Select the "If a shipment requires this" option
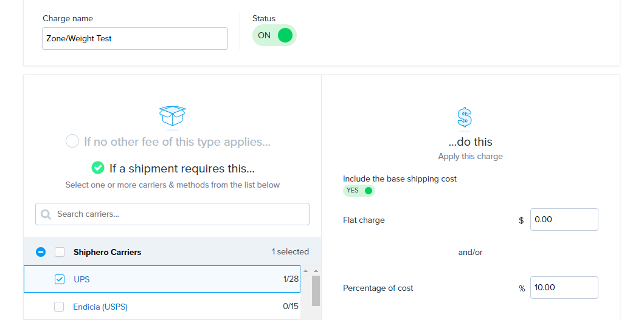Image resolution: width=644 pixels, height=320 pixels. click(98, 168)
